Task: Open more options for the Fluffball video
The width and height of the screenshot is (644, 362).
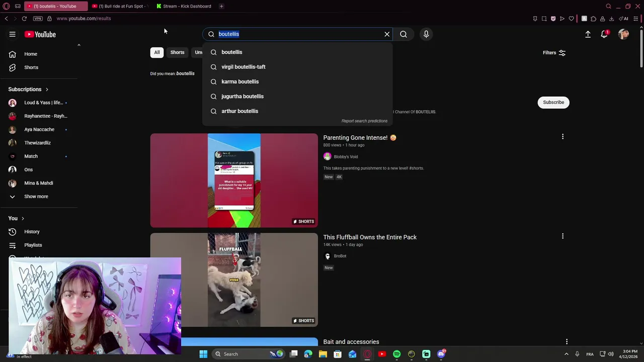Action: tap(562, 236)
